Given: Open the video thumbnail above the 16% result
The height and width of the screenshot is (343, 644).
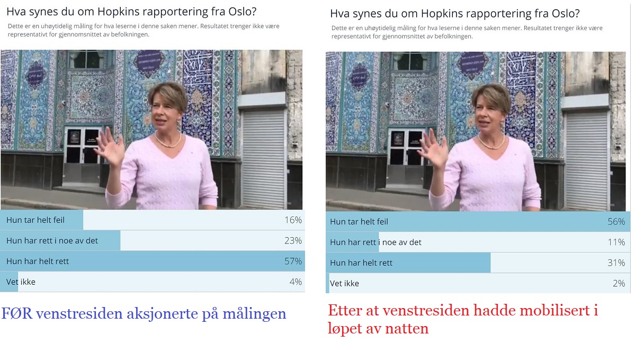Looking at the screenshot, I should click(151, 130).
